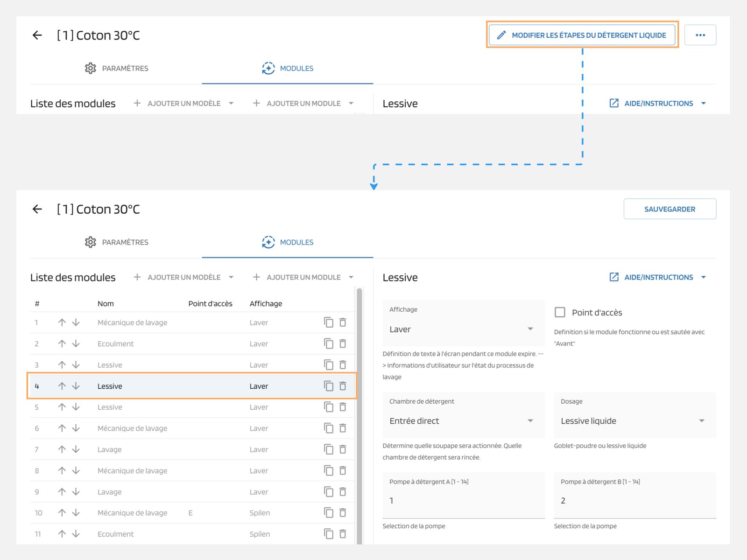Move module 2 Ecoulment up
Viewport: 747px width, 560px height.
click(x=62, y=344)
